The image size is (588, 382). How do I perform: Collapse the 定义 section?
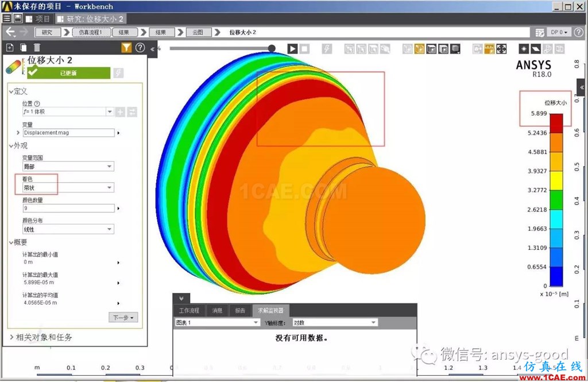tap(11, 91)
